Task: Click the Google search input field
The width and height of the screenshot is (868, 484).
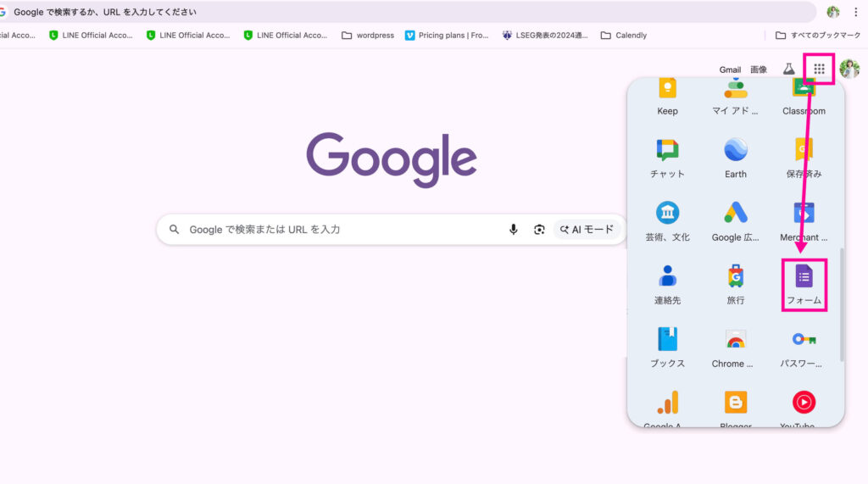Action: tap(339, 230)
